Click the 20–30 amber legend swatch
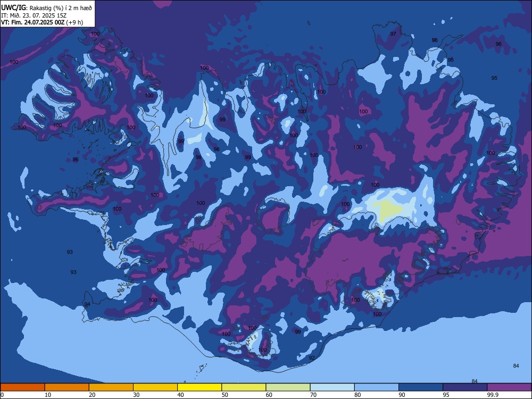 click(x=111, y=387)
